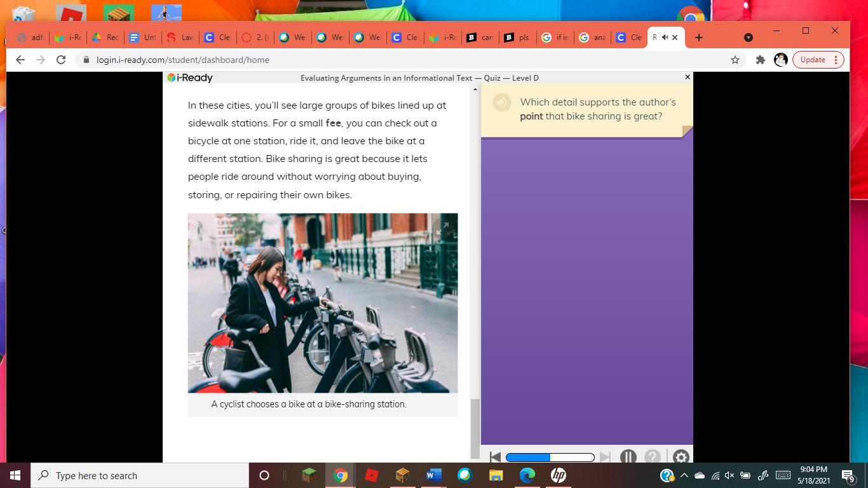The height and width of the screenshot is (488, 868).
Task: Open the HP app on the taskbar
Action: (x=559, y=475)
